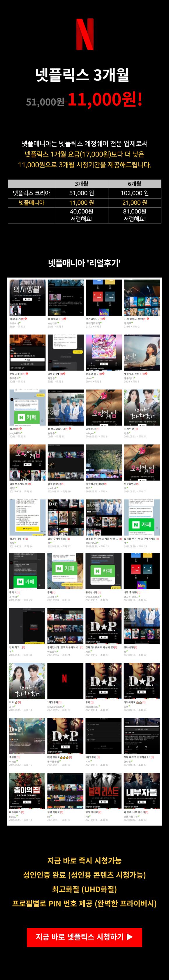Click the '40,000원 저렴해요!' savings cell
The image size is (169, 980).
81,215
